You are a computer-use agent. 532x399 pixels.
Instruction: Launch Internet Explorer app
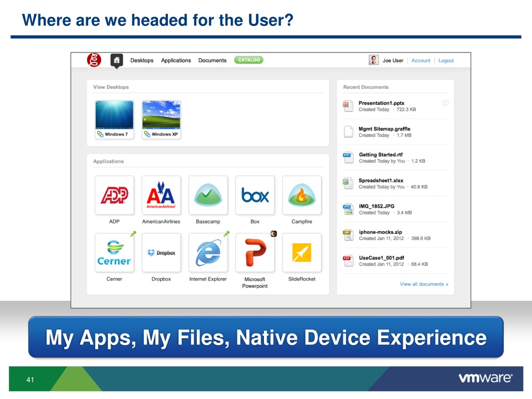208,252
